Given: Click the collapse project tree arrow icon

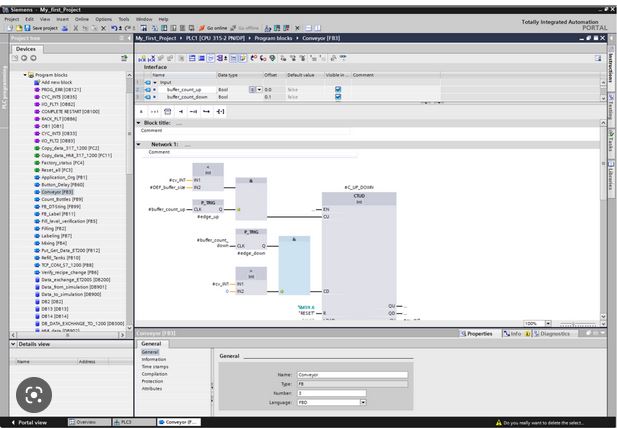Looking at the screenshot, I should tap(129, 38).
